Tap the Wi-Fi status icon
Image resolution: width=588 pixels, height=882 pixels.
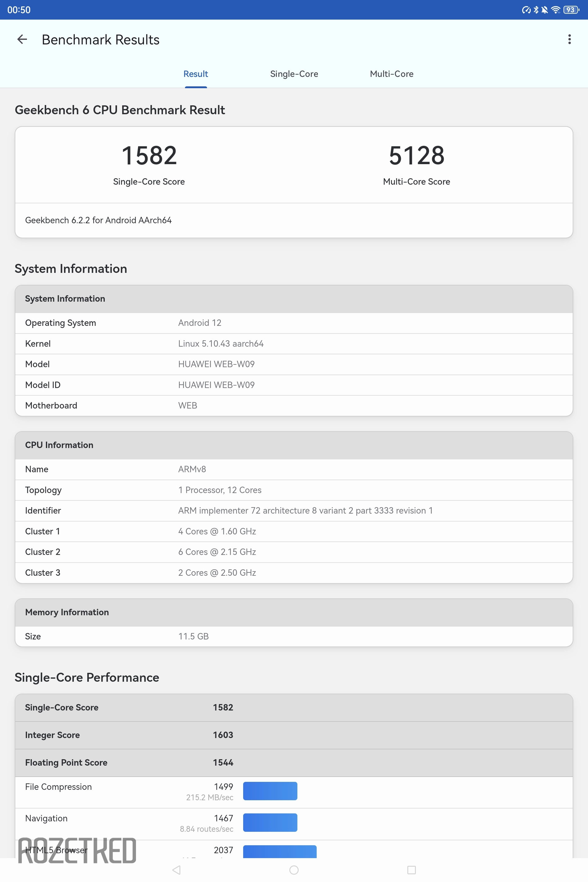tap(555, 10)
